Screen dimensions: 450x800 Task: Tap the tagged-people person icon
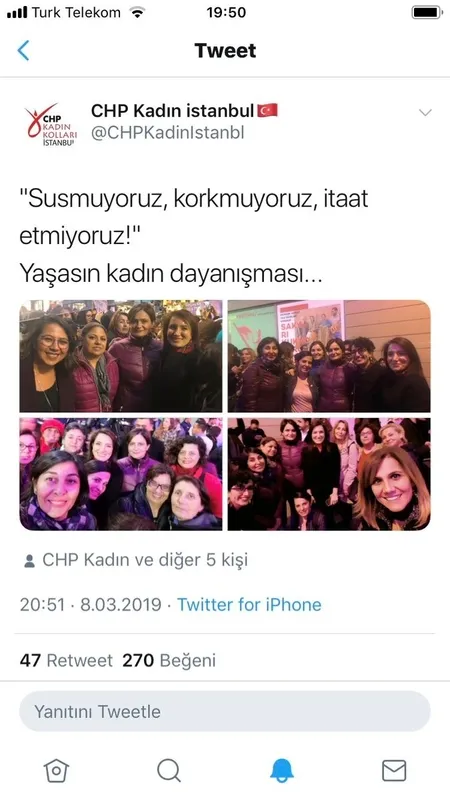(x=30, y=561)
